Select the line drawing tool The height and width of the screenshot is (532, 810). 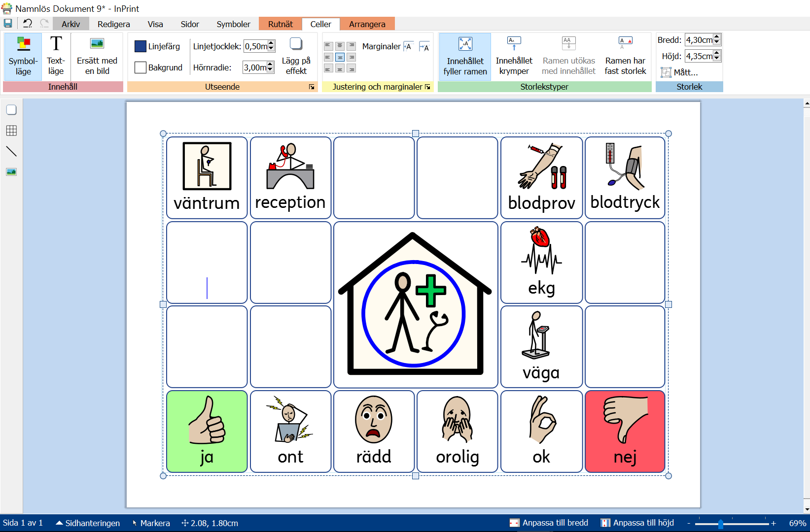click(x=11, y=151)
